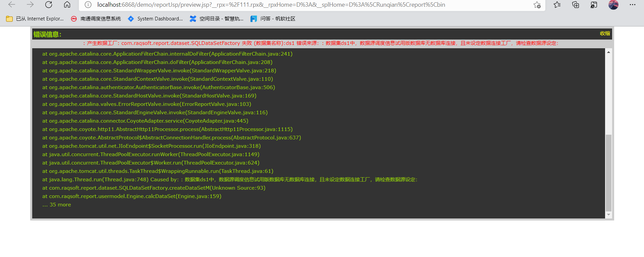
Task: Reload the current page
Action: coord(49,5)
